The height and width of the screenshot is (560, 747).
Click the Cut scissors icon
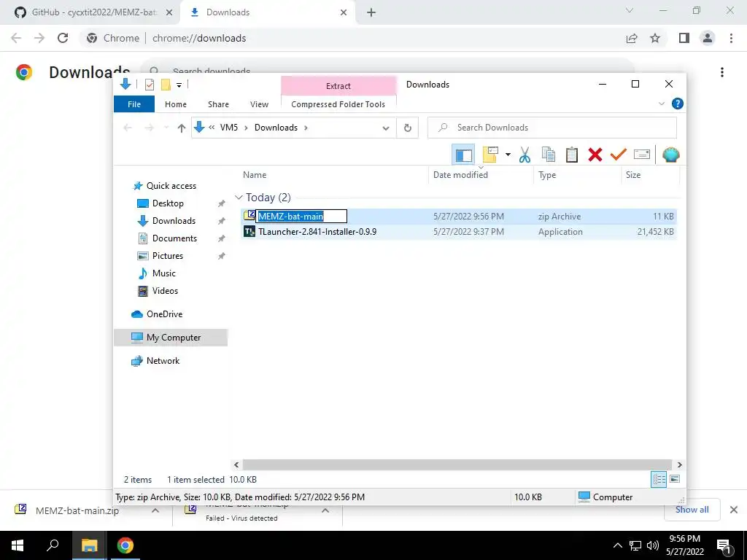point(525,155)
